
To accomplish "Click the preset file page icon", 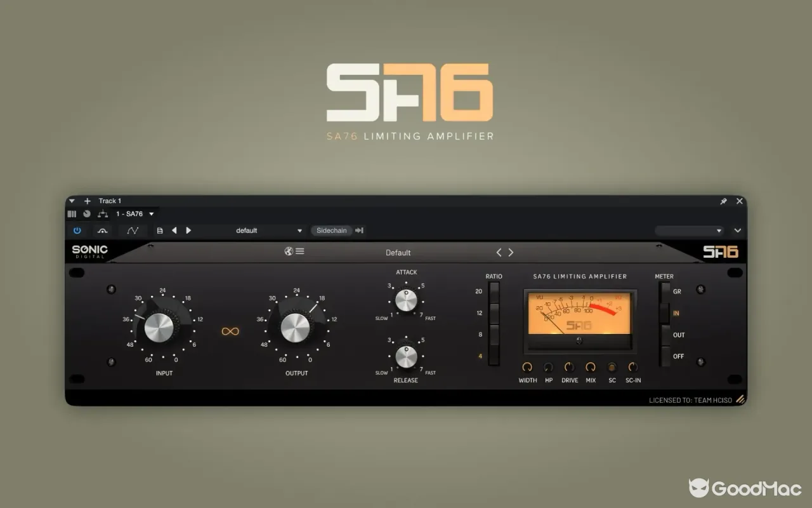I will pyautogui.click(x=160, y=231).
